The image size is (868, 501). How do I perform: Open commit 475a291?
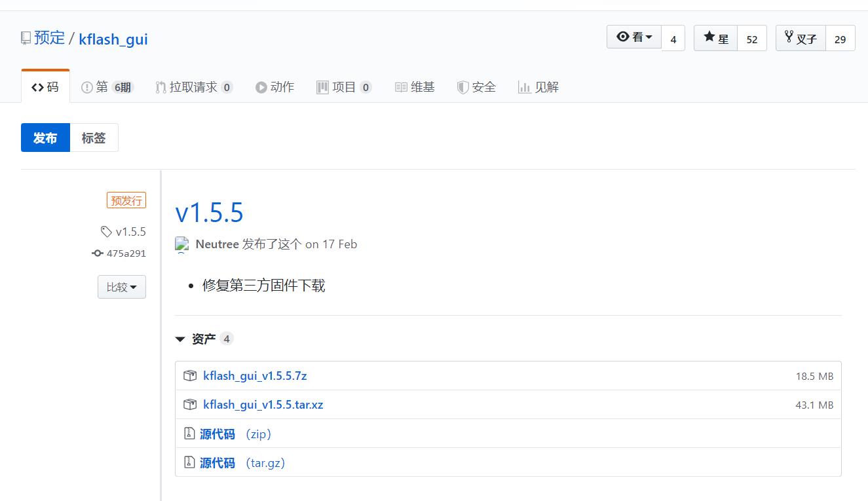126,253
